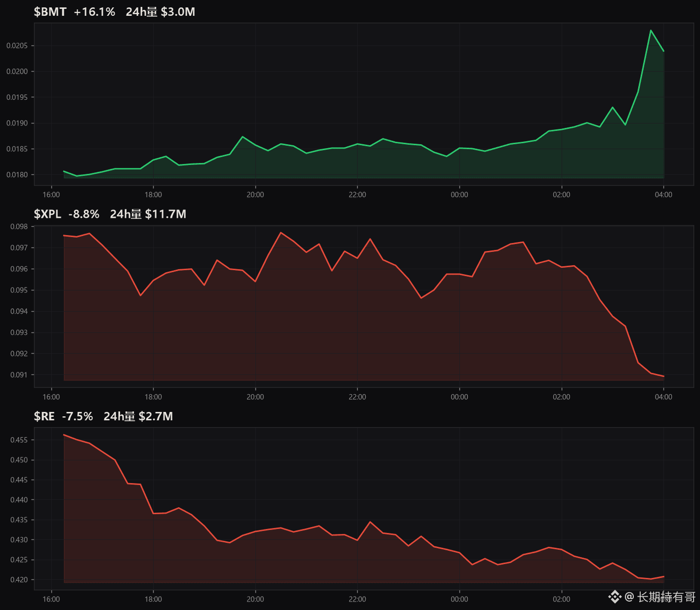Click the 长期持有哥 watermark username

666,597
